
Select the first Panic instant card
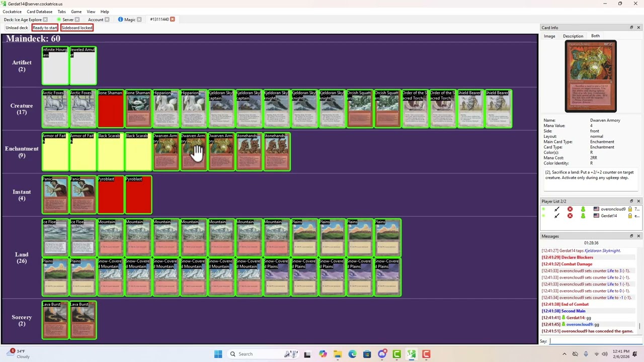click(55, 195)
